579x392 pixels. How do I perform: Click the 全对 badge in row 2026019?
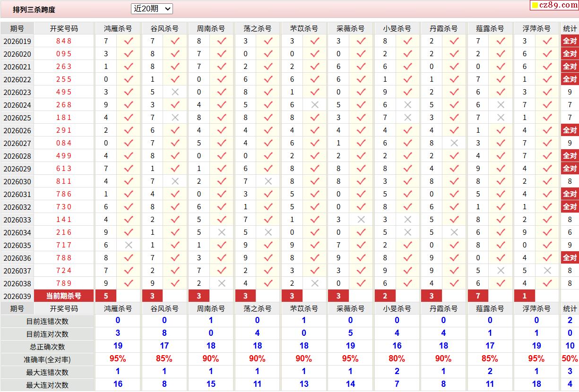coord(570,41)
